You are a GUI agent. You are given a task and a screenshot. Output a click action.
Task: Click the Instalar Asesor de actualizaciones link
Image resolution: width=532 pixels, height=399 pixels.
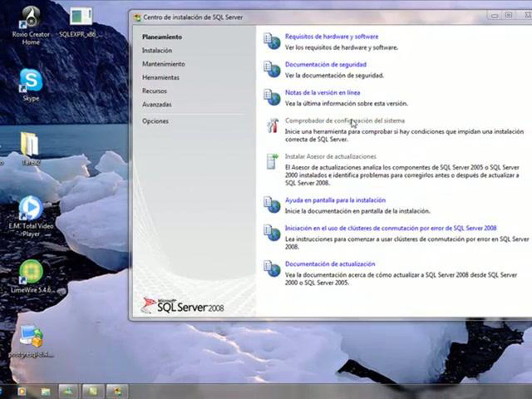point(331,156)
